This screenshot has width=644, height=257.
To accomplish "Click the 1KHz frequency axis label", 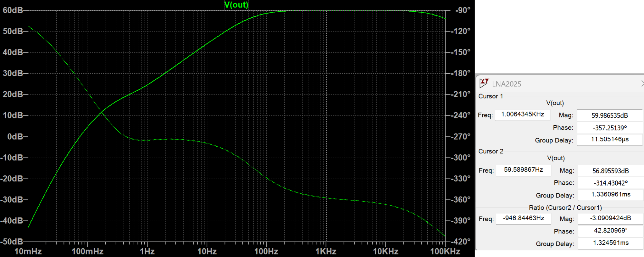I will click(326, 251).
